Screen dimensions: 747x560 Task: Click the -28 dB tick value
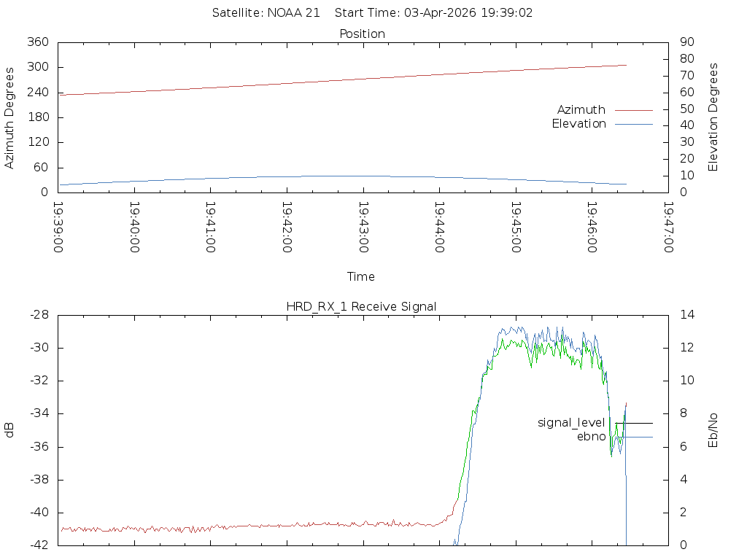[39, 315]
